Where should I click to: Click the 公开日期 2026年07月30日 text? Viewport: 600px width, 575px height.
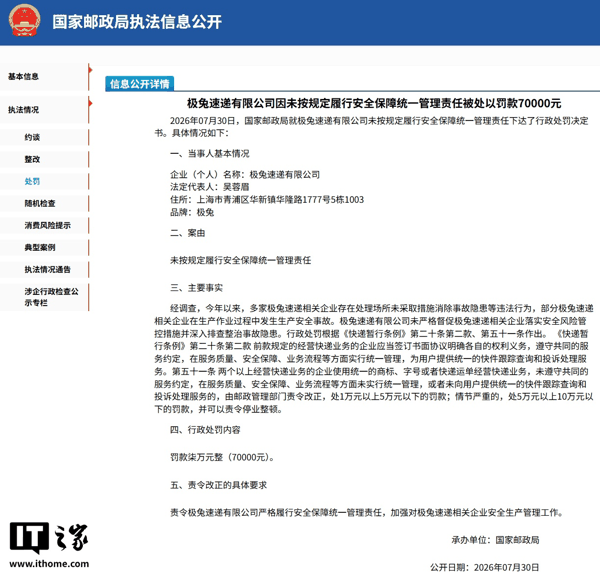(x=484, y=567)
